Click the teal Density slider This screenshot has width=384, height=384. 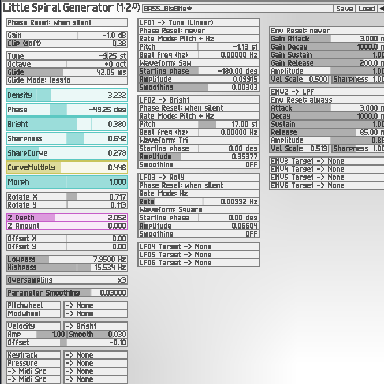(x=67, y=95)
